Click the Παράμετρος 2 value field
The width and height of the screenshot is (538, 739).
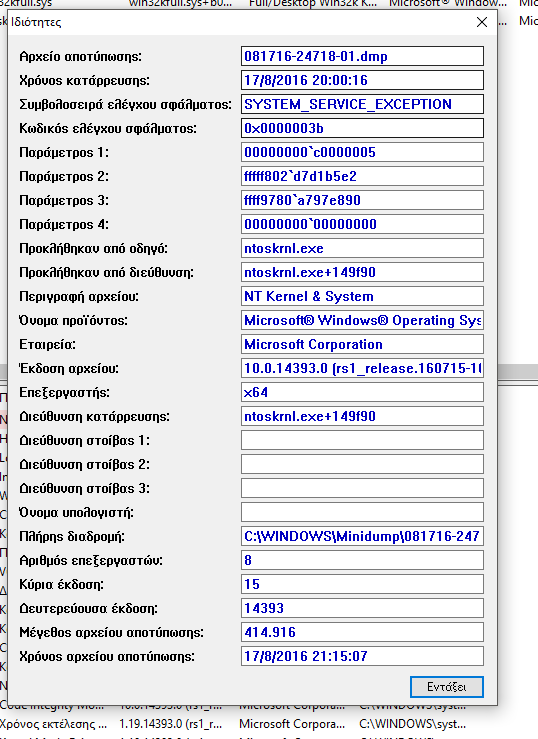coord(362,176)
